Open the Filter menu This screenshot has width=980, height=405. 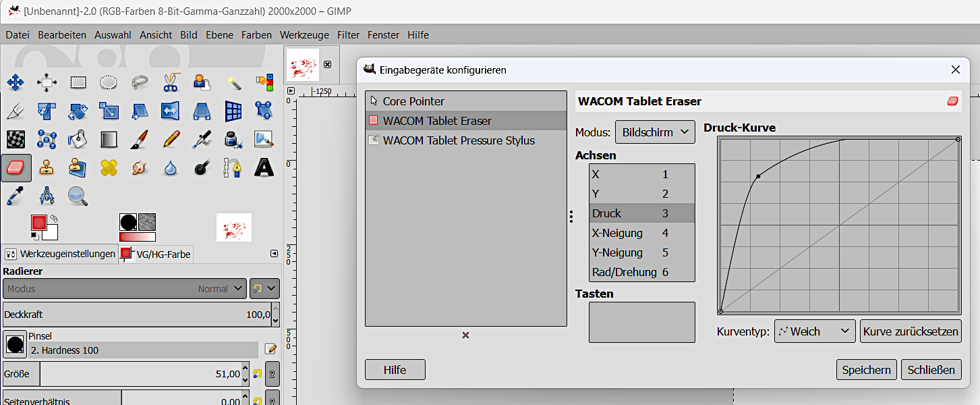348,35
